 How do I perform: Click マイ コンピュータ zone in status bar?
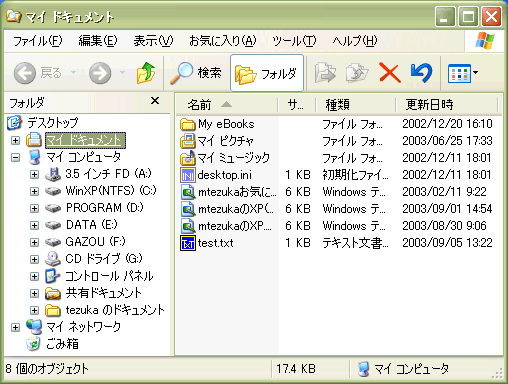tap(403, 369)
